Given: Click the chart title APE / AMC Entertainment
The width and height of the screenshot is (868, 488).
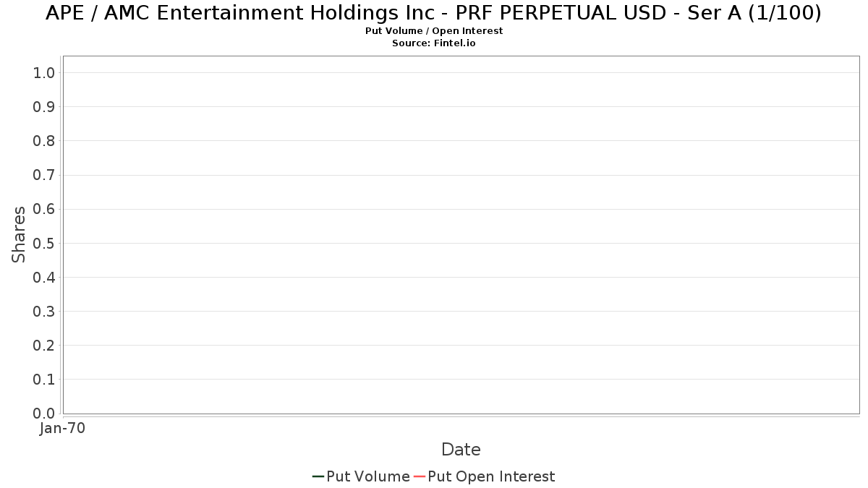Looking at the screenshot, I should (433, 12).
